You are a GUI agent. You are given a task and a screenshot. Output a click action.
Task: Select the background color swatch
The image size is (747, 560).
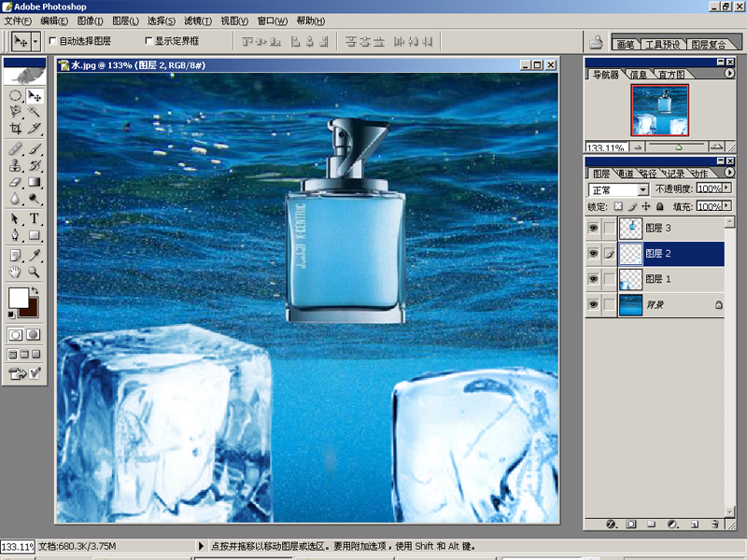point(33,311)
